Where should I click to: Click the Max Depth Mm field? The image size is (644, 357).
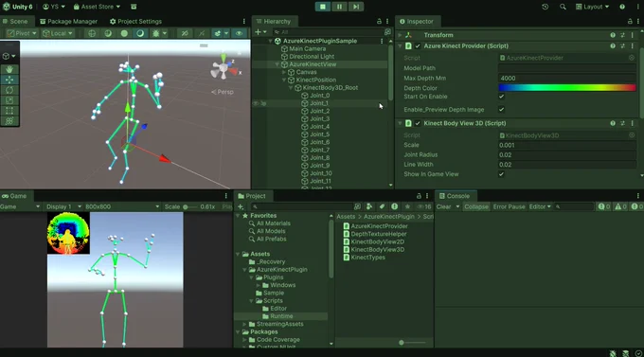(567, 78)
